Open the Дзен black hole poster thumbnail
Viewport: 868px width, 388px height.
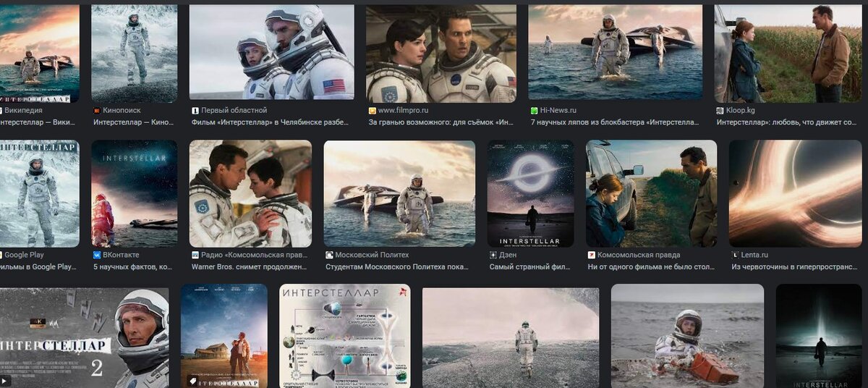pos(531,193)
